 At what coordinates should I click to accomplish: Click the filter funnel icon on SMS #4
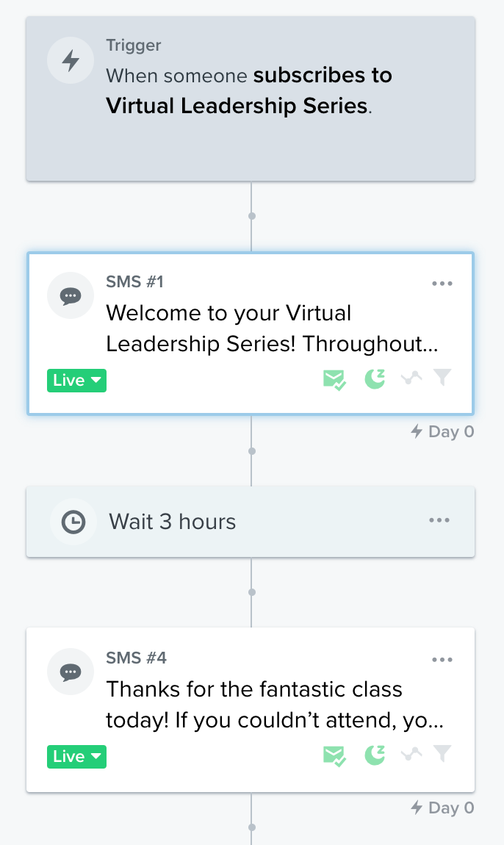pos(442,753)
